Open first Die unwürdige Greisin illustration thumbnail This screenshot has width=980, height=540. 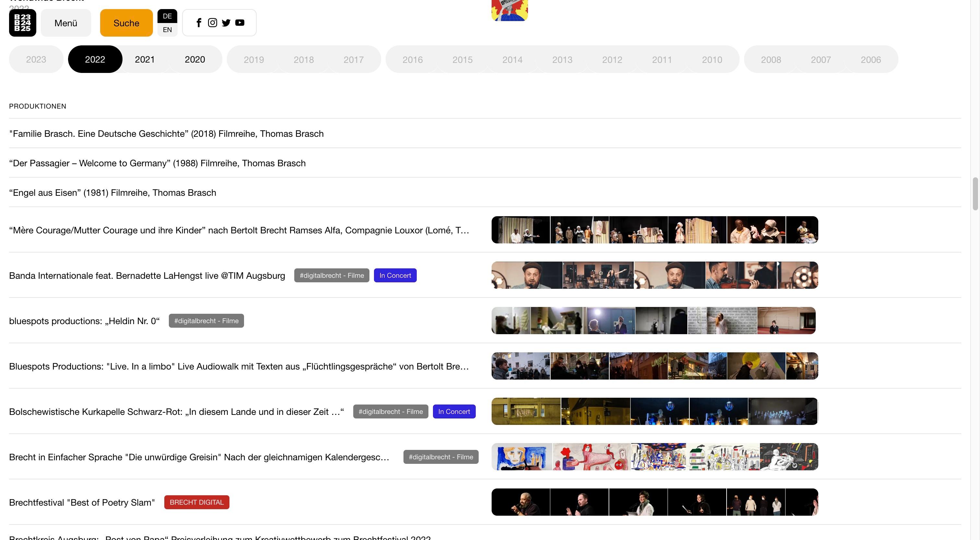click(521, 457)
